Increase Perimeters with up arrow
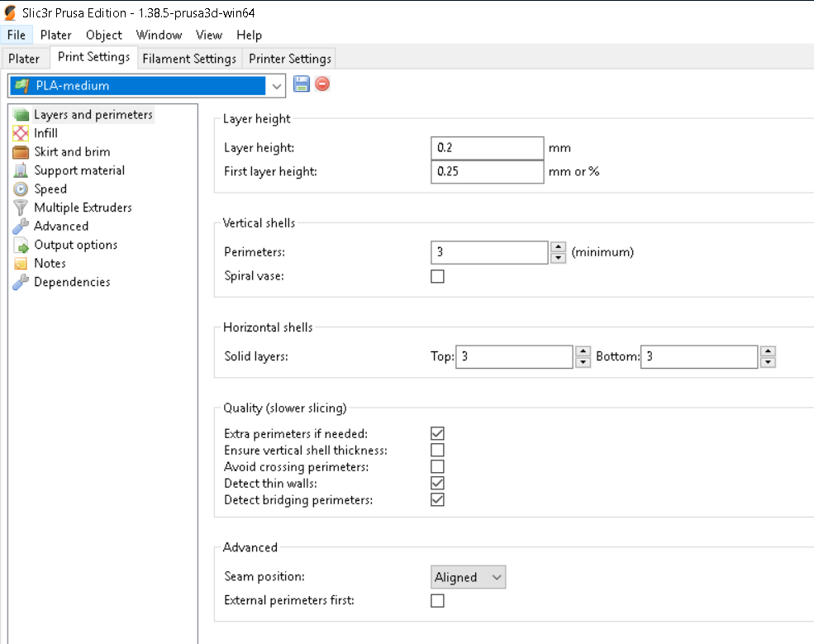 pos(558,246)
